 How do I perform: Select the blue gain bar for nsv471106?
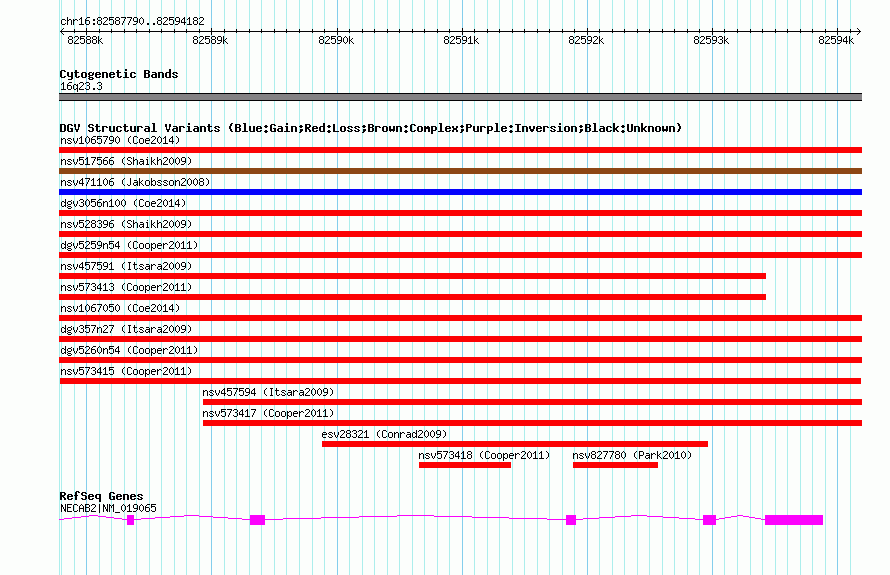click(x=460, y=192)
